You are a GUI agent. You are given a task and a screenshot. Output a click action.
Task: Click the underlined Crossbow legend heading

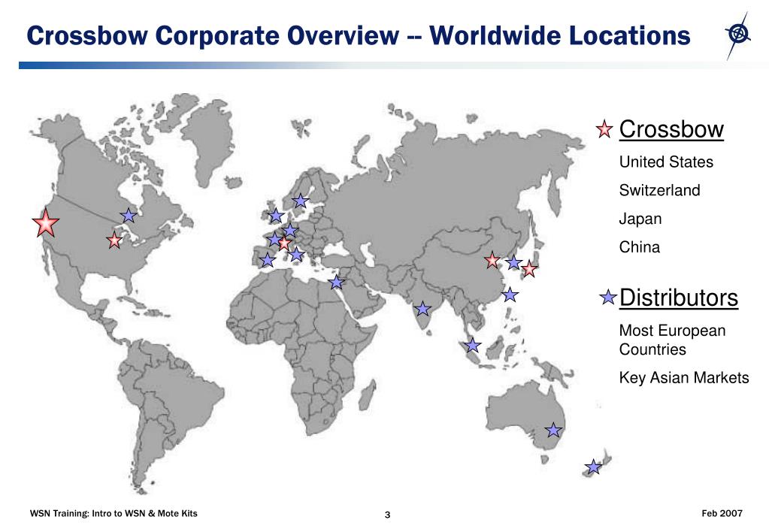tap(671, 129)
